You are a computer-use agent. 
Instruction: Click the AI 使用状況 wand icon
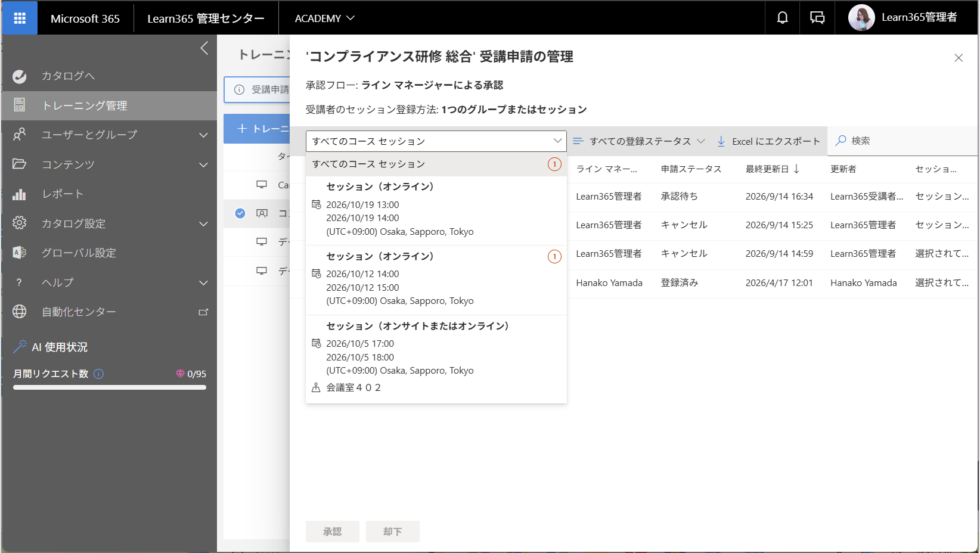tap(20, 347)
